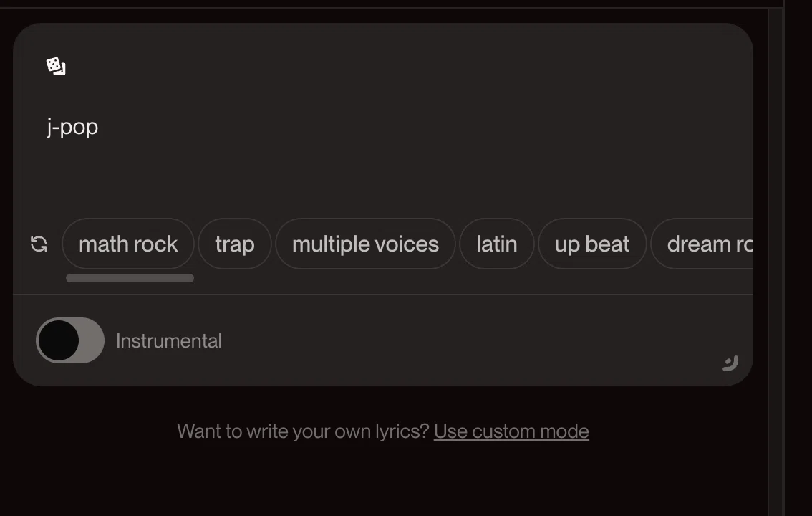Refresh the style suggestion chips
This screenshot has width=812, height=516.
(x=39, y=244)
